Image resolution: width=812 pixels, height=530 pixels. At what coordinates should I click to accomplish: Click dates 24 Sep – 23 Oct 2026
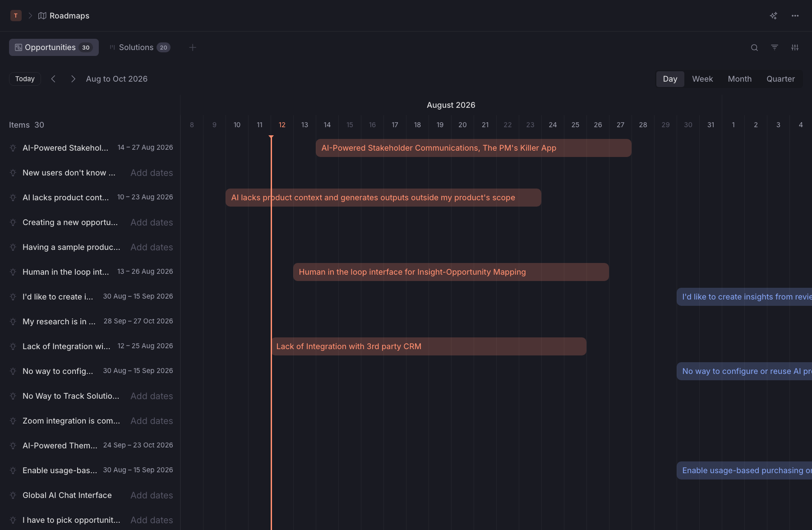click(x=138, y=445)
